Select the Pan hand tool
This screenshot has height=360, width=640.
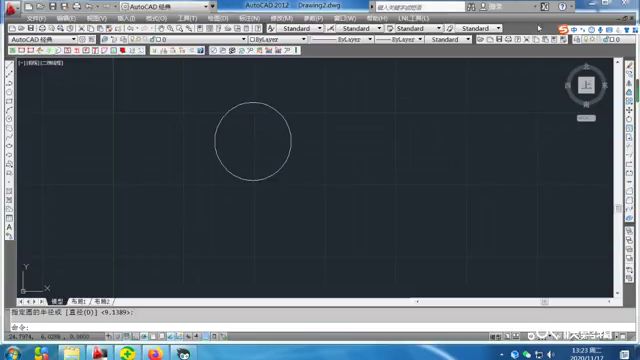[x=161, y=28]
